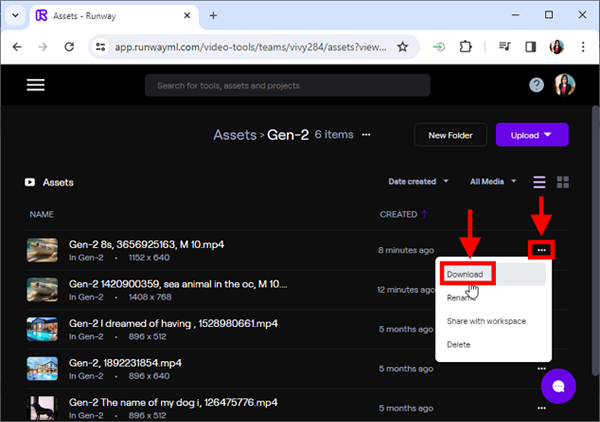
Task: Click the browser address bar URL
Action: click(251, 47)
